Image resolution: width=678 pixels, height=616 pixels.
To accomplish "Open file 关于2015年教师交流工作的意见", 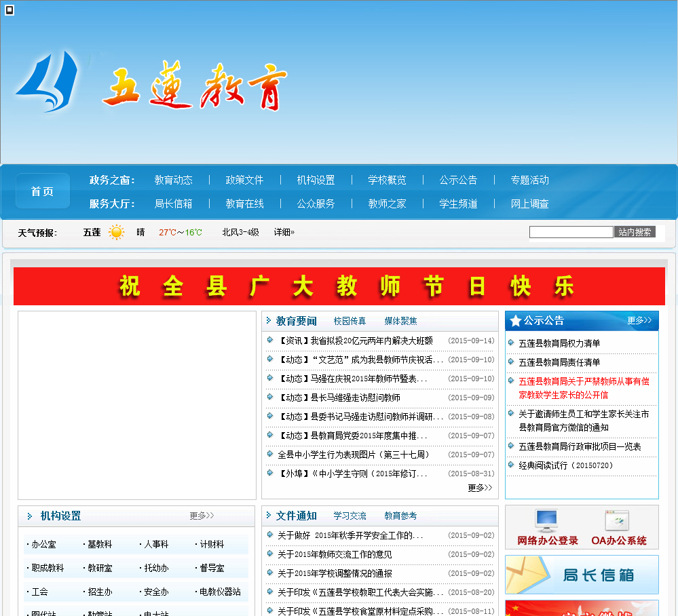I will [335, 554].
